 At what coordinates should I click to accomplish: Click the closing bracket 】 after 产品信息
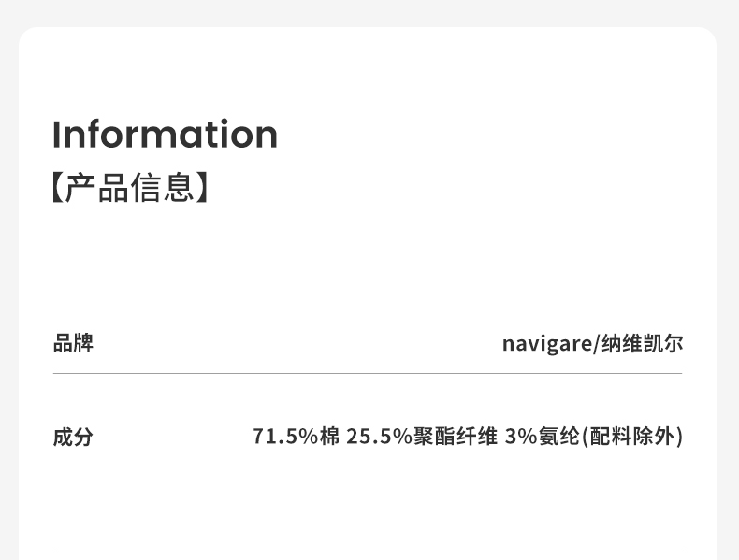pos(203,188)
